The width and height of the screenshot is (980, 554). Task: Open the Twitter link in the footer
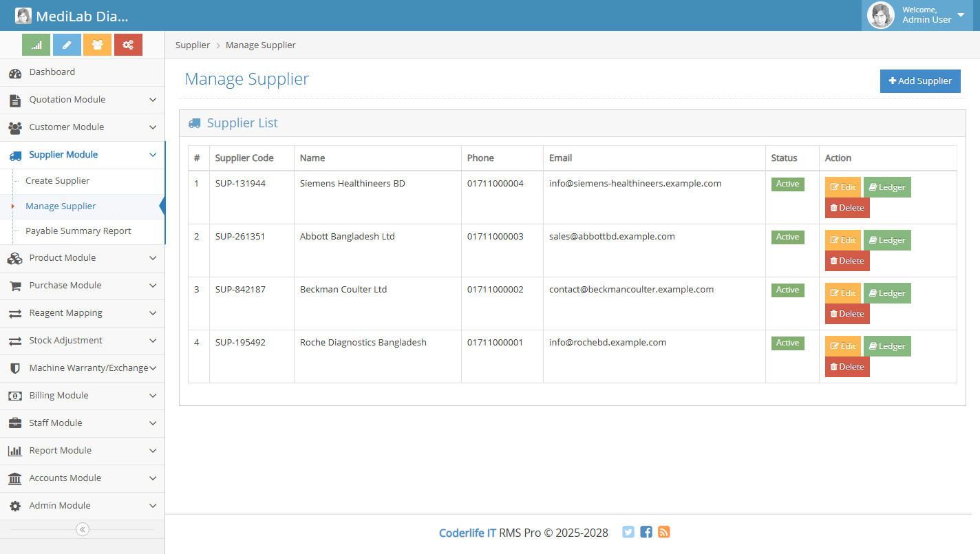(x=628, y=532)
